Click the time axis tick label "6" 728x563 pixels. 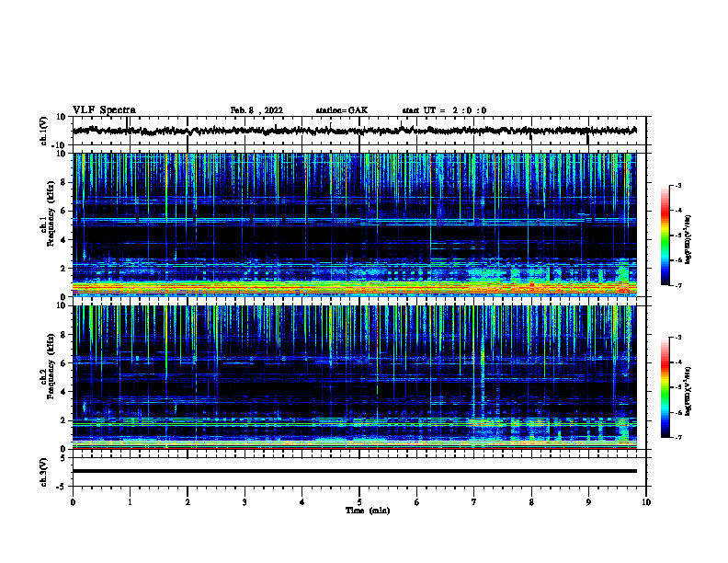417,502
